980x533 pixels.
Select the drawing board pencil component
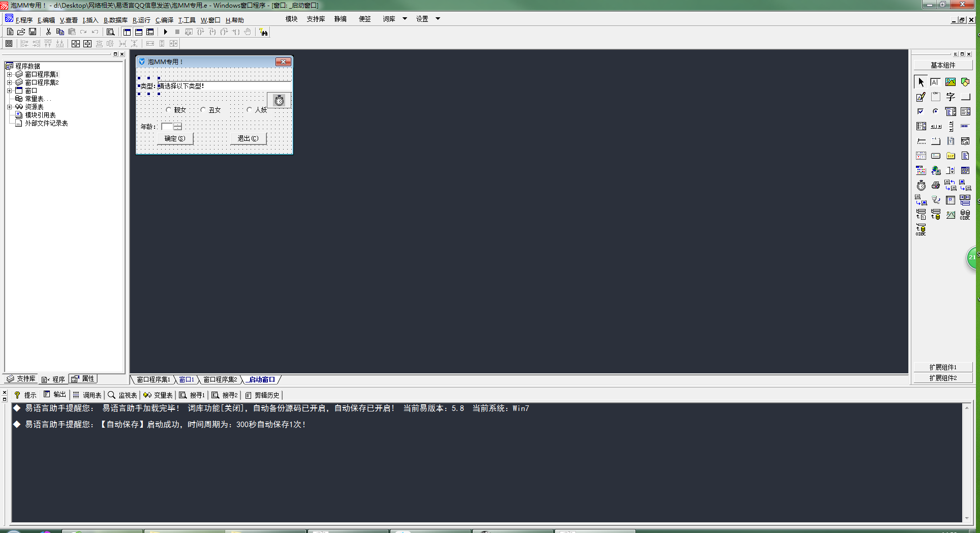921,97
